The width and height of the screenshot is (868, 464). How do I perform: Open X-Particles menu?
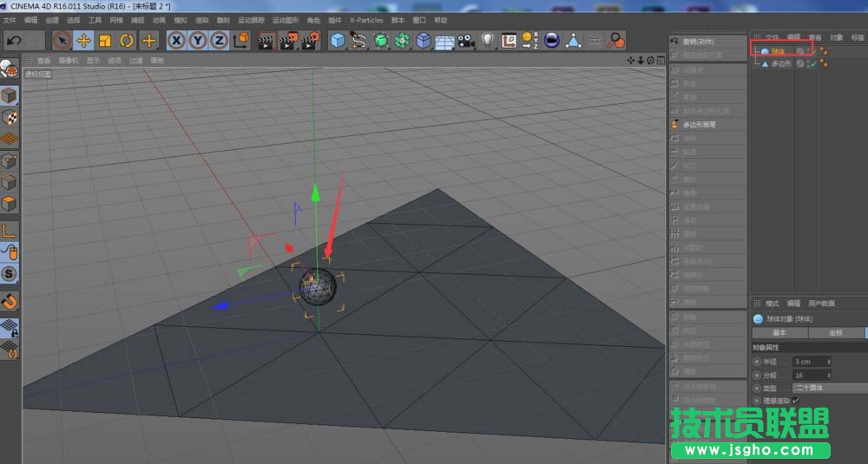coord(366,21)
